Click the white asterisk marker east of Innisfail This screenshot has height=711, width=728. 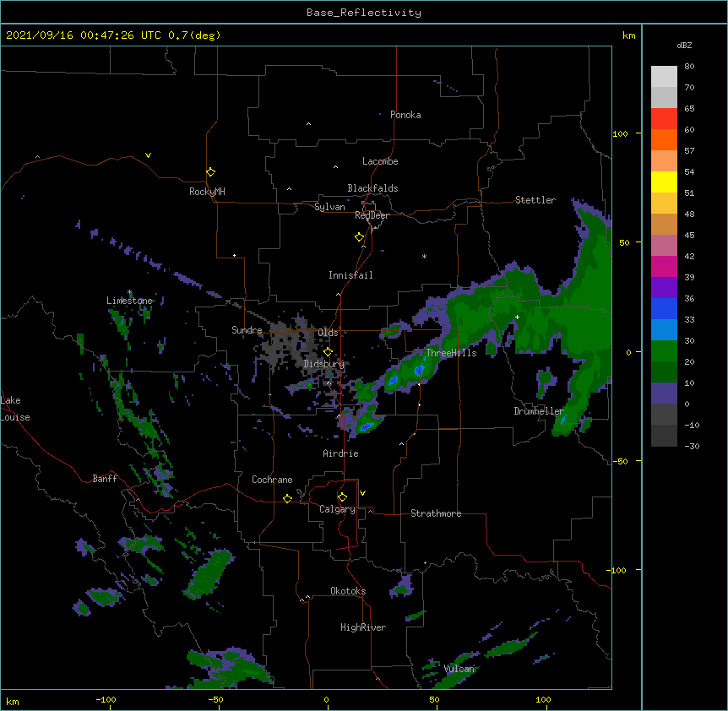tap(424, 256)
